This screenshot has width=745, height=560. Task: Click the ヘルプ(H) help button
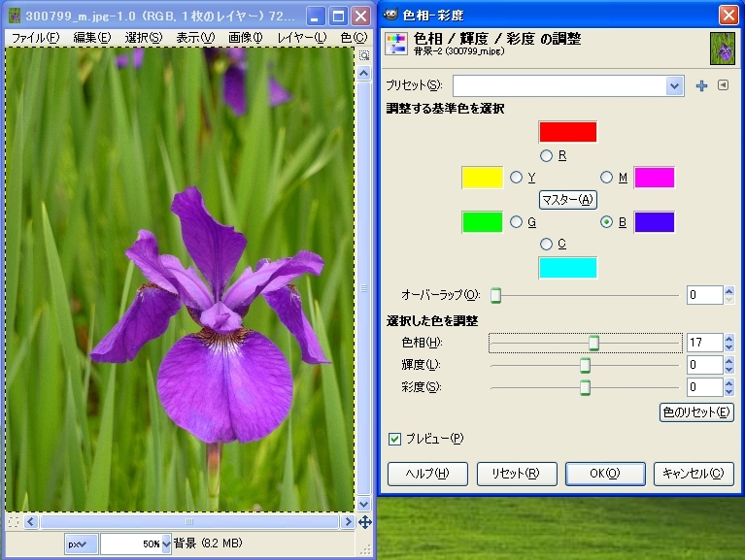[427, 474]
